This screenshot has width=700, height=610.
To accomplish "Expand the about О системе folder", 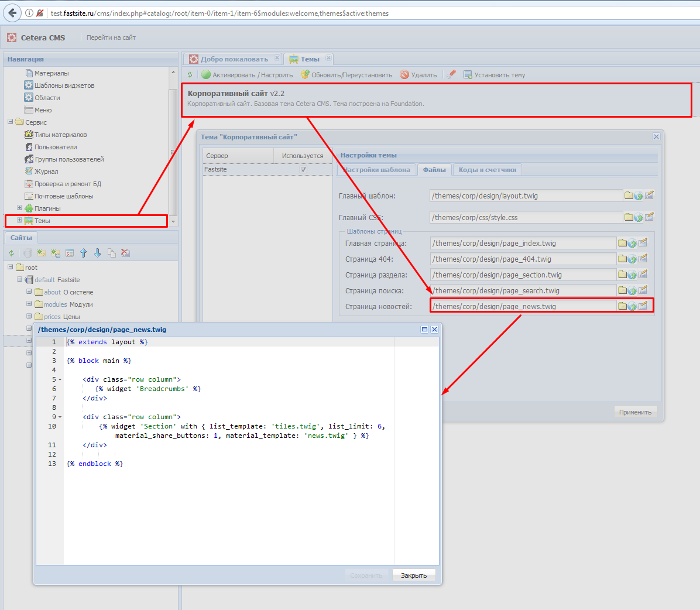I will [x=29, y=292].
